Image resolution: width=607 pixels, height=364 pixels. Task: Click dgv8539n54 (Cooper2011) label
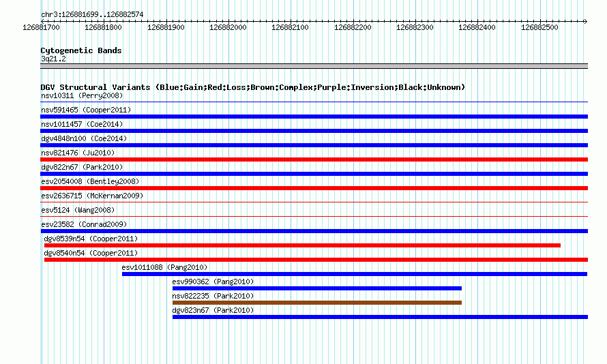(x=91, y=239)
